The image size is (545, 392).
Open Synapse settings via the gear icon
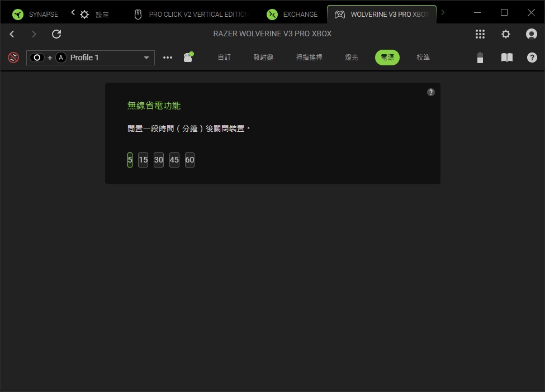[506, 34]
